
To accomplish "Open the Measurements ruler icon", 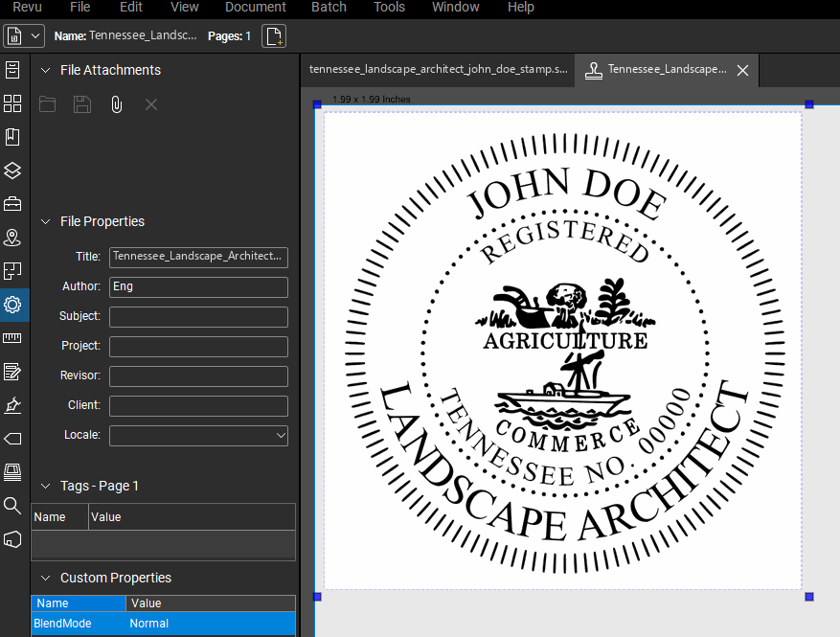I will pyautogui.click(x=12, y=338).
